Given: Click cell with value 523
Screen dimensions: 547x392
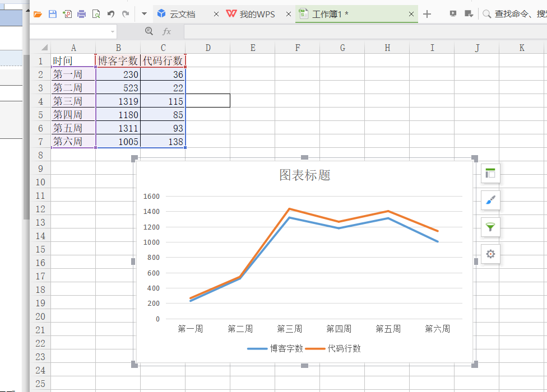Looking at the screenshot, I should tap(118, 87).
